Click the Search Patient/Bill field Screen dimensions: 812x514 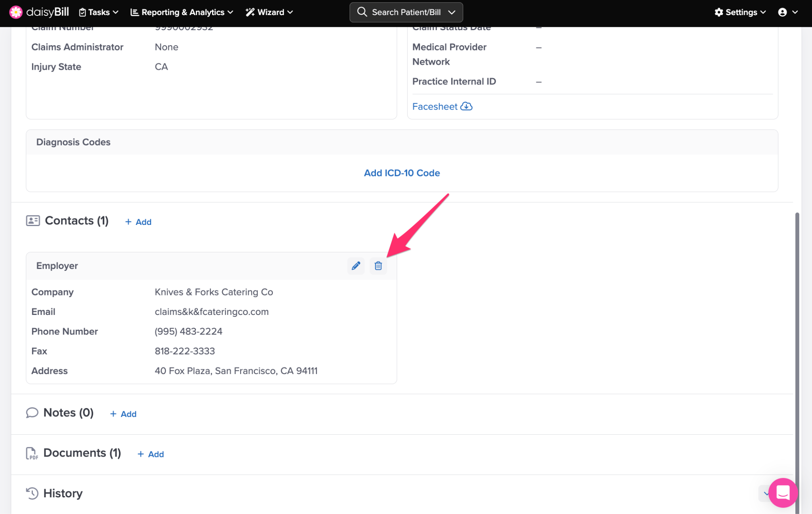click(406, 12)
